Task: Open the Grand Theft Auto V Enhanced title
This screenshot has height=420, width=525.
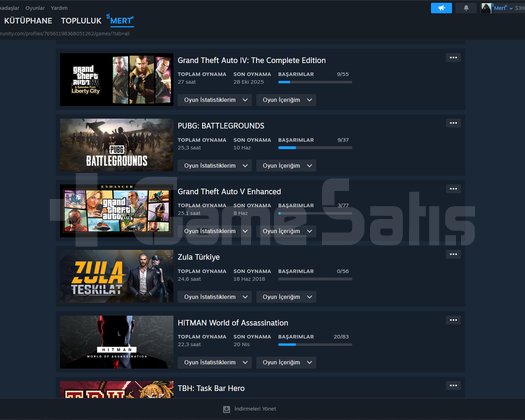Action: (229, 192)
